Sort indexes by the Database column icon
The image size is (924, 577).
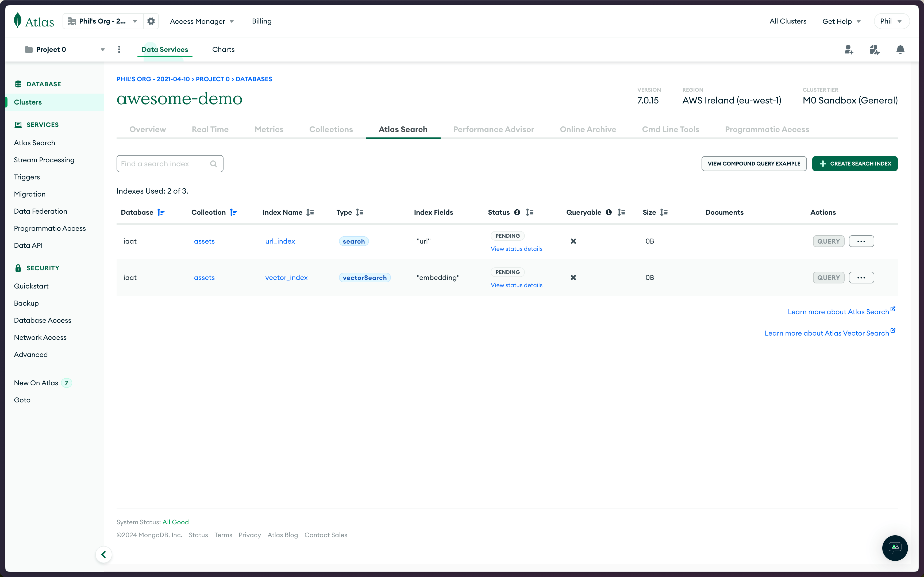tap(161, 212)
